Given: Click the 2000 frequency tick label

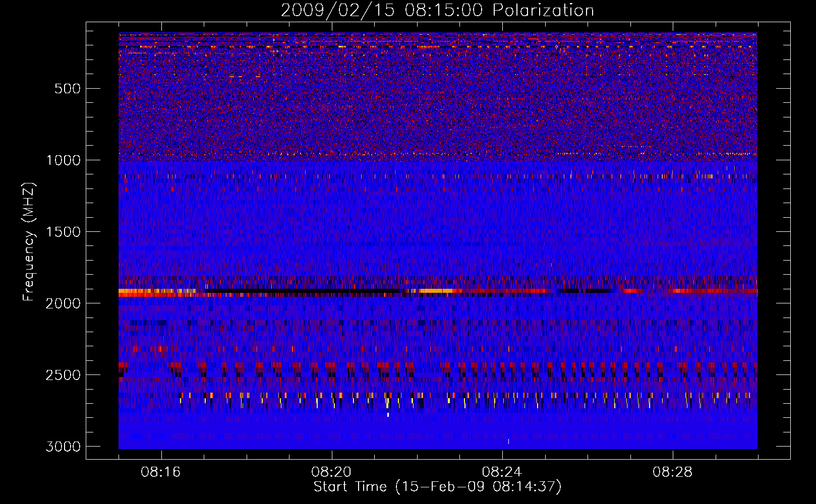Looking at the screenshot, I should coord(63,303).
